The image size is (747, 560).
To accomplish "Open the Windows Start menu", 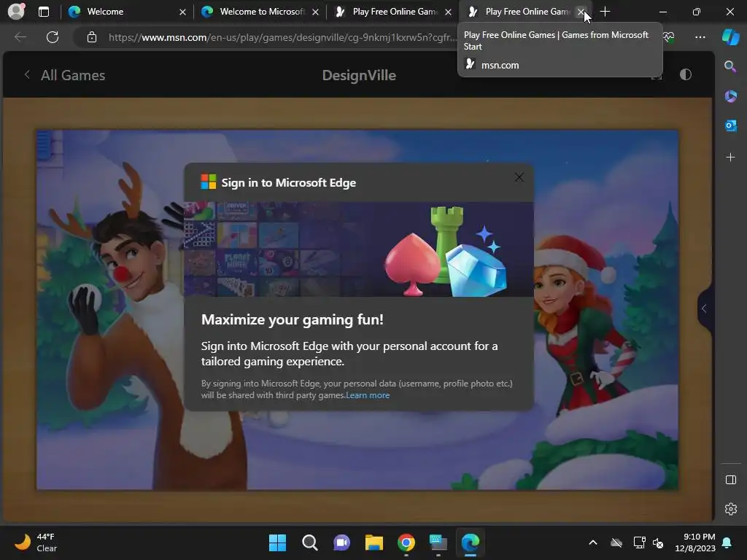I will pos(277,542).
